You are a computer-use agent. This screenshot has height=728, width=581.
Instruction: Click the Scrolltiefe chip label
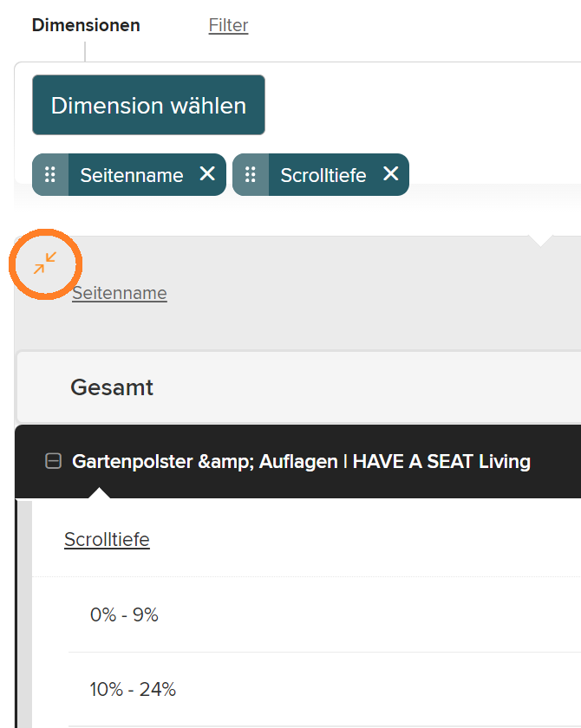[x=323, y=175]
